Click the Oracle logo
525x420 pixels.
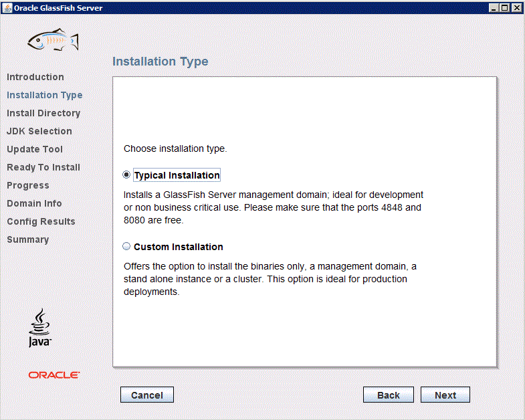point(54,375)
